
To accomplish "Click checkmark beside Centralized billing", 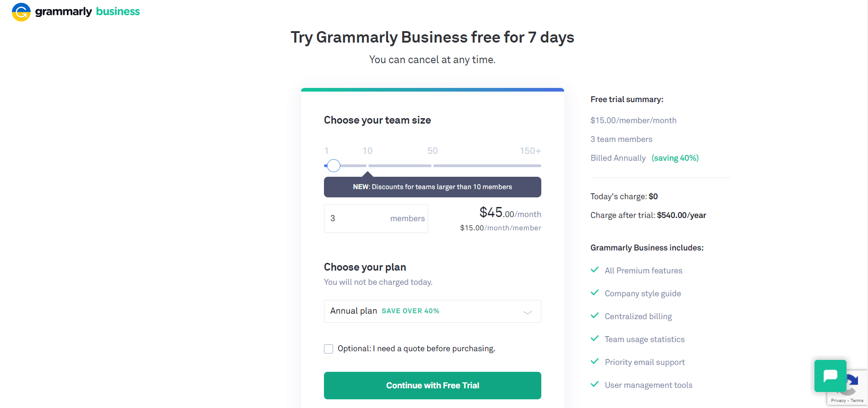I will tap(595, 316).
